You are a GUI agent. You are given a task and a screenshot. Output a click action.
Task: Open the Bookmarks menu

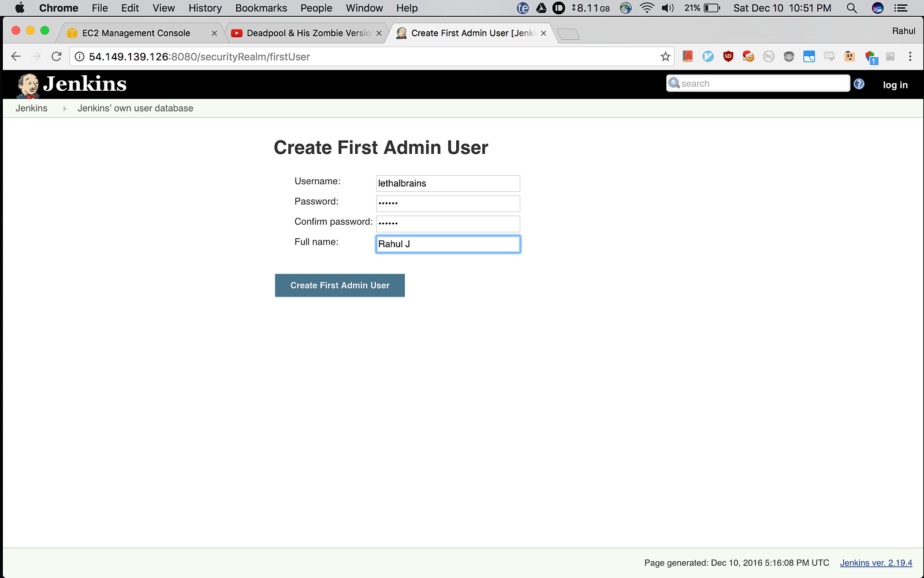[261, 8]
